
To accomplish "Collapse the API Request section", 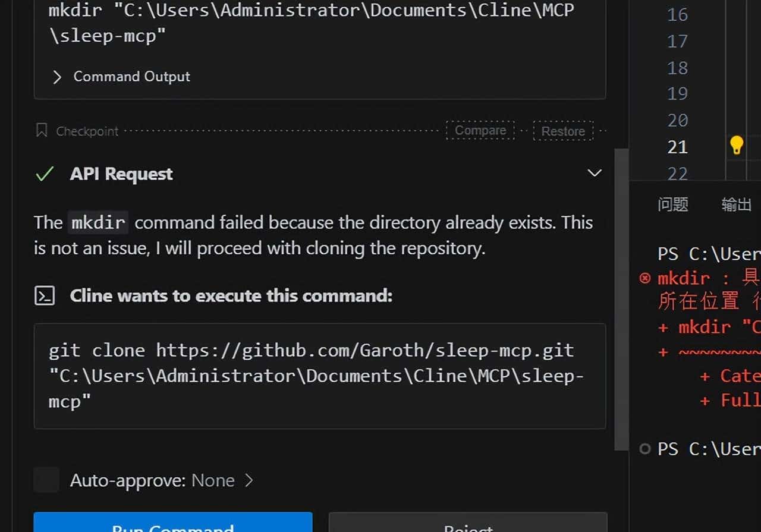I will pyautogui.click(x=594, y=173).
